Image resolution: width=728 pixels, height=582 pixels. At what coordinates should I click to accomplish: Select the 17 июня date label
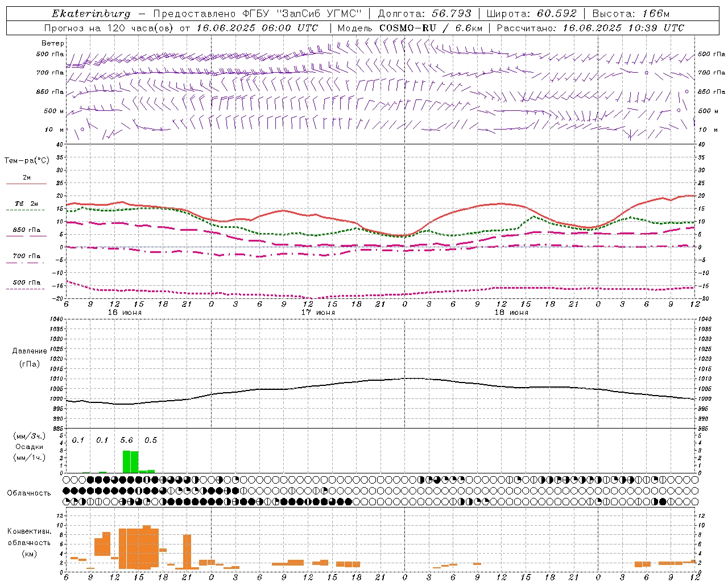(x=318, y=313)
